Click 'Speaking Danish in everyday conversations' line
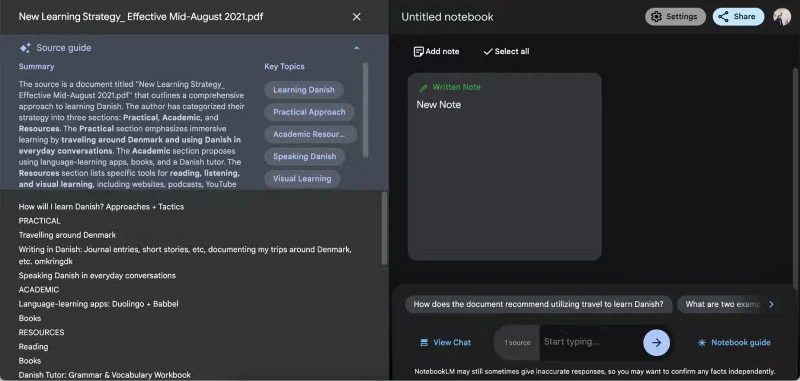Image resolution: width=800 pixels, height=381 pixels. pyautogui.click(x=97, y=275)
